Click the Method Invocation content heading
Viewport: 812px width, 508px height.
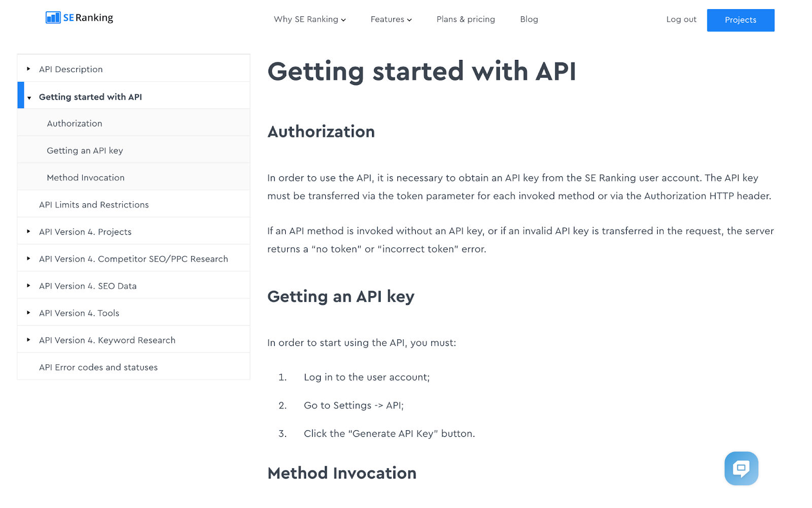pos(342,473)
